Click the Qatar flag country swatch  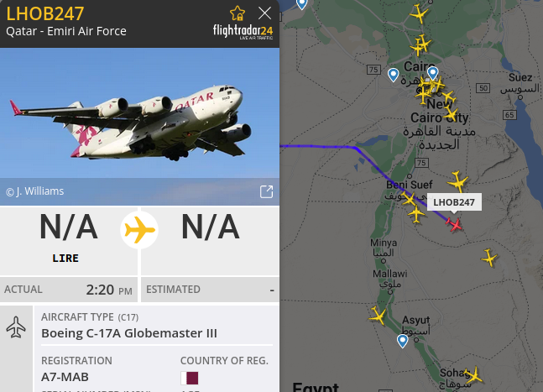190,378
